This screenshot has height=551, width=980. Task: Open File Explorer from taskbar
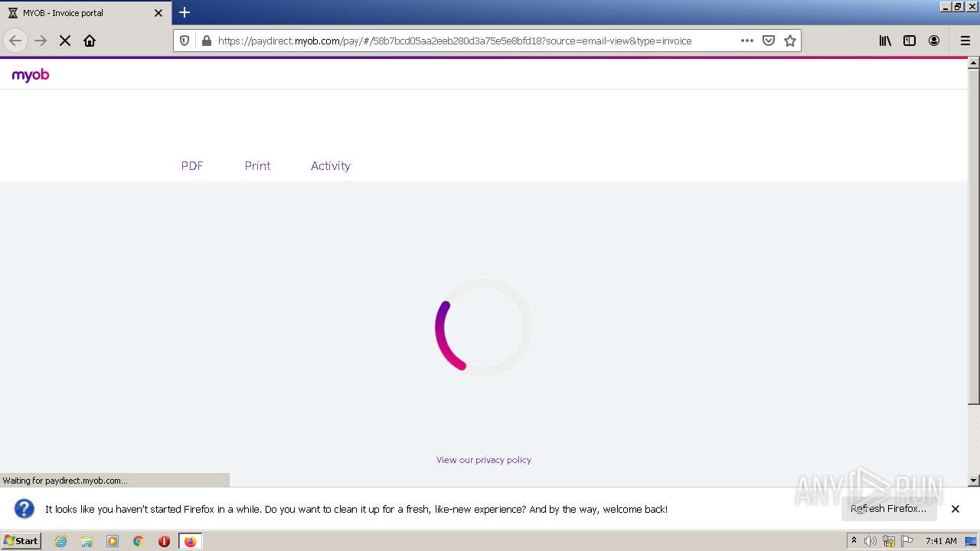[87, 541]
